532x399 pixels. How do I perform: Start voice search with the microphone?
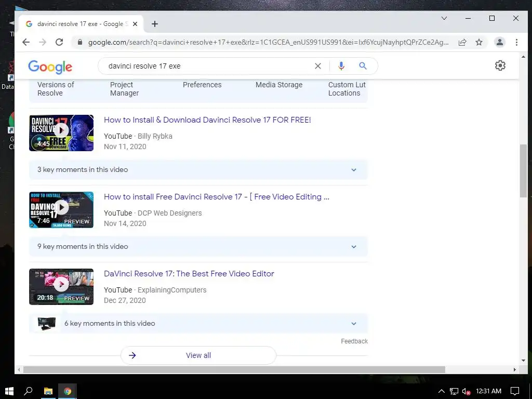(341, 66)
